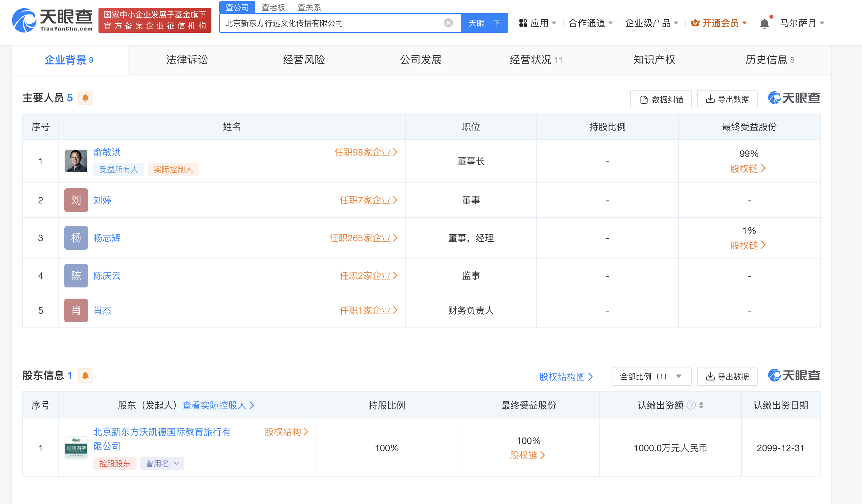This screenshot has width=862, height=504.
Task: Click the 受益所有人 tag
Action: tap(119, 169)
